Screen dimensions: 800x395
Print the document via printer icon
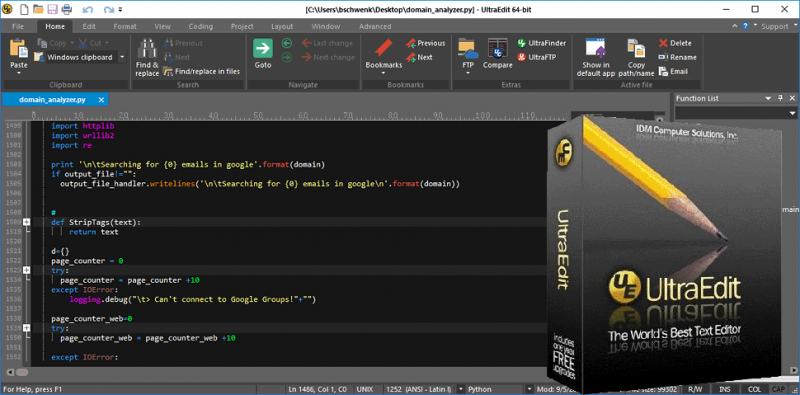(x=66, y=9)
